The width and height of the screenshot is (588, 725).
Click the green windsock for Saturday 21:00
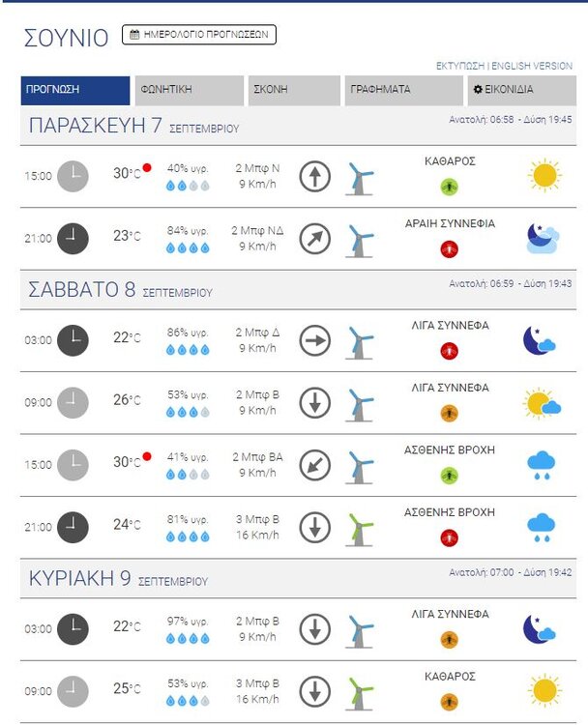click(359, 528)
